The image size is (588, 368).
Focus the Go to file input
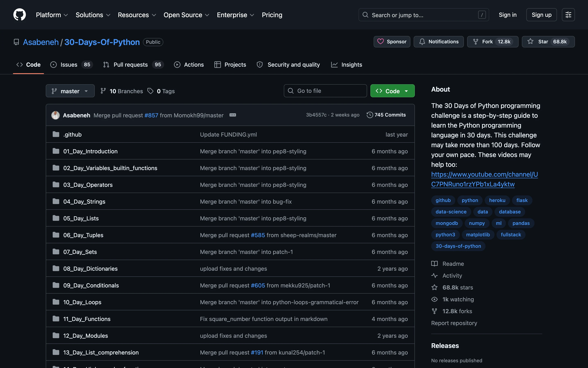(325, 91)
